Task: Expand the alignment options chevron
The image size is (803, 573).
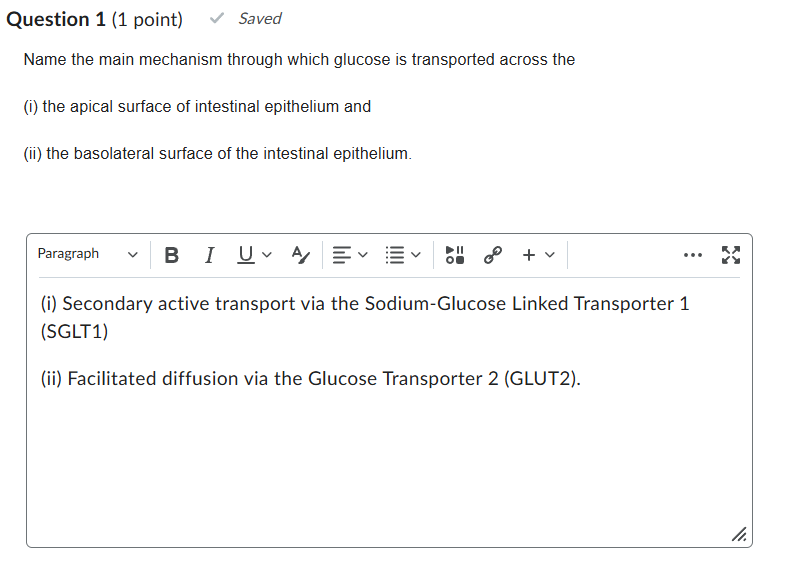Action: coord(363,254)
